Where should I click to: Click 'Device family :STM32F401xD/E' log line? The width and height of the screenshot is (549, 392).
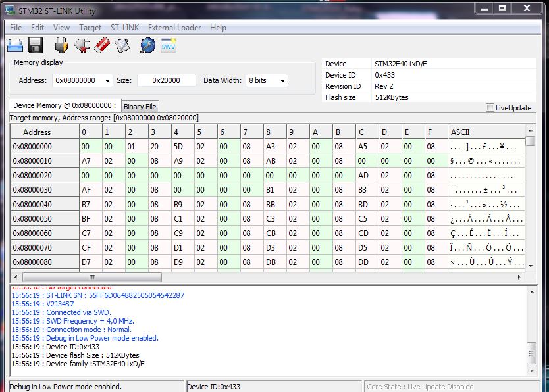78,364
